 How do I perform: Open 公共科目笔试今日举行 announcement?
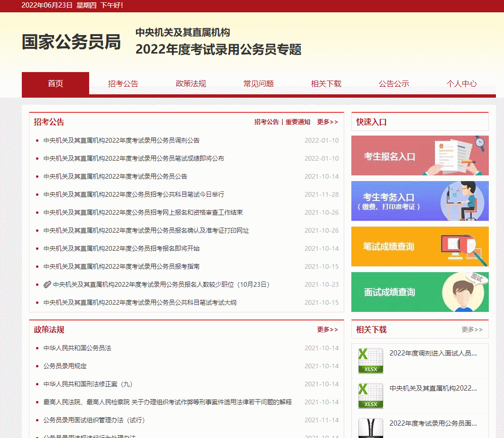pos(134,194)
